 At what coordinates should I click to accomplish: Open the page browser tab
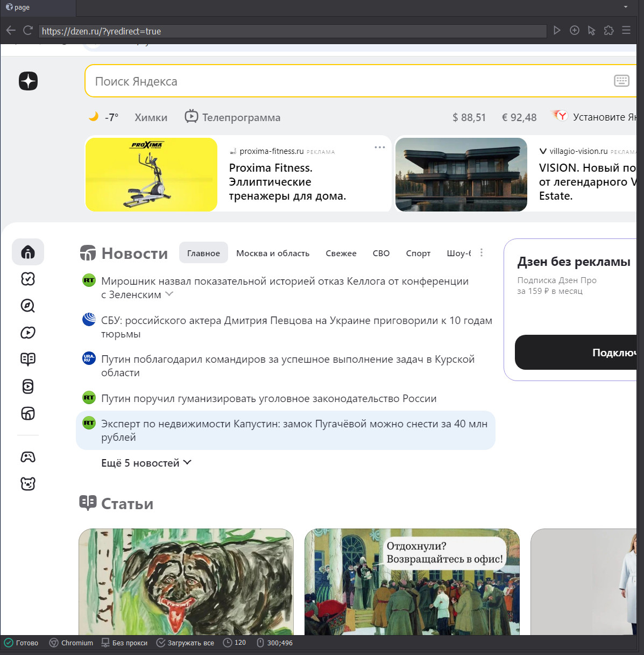[38, 8]
